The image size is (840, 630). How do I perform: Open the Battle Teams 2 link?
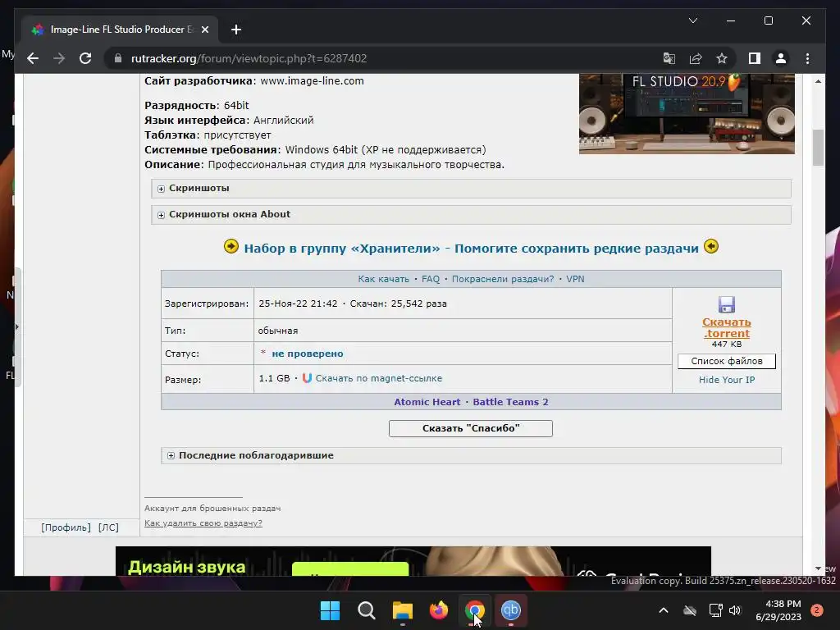point(510,402)
